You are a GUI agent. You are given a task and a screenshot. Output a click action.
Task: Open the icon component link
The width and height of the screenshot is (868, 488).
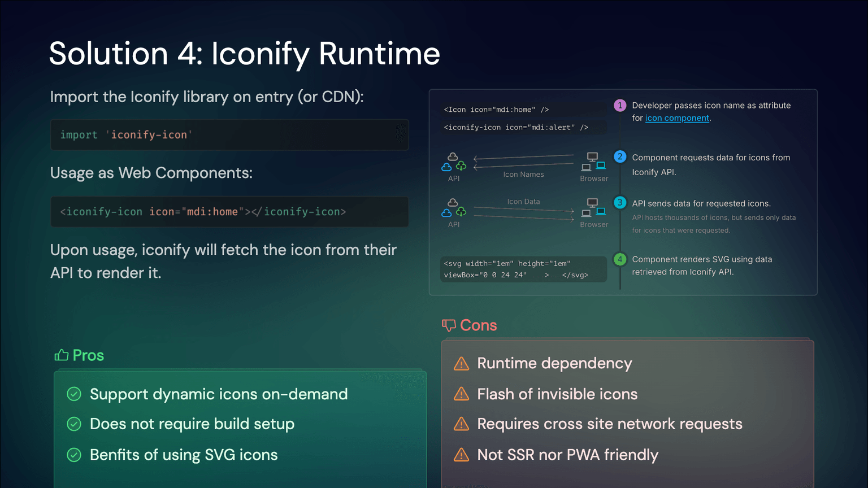pyautogui.click(x=677, y=118)
